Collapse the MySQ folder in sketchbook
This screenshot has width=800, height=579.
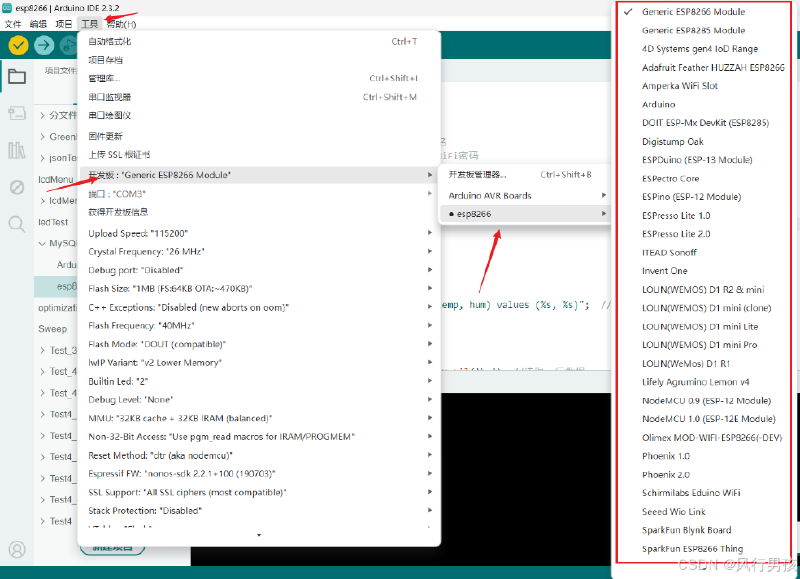pos(42,243)
